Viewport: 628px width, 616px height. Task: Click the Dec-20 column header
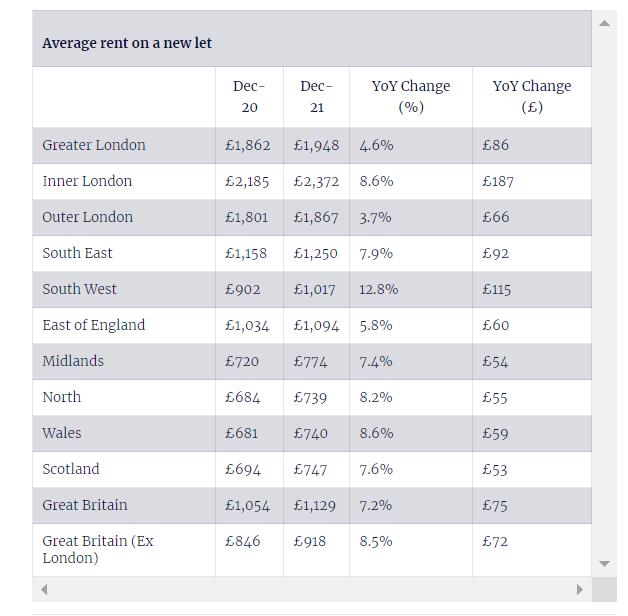(x=249, y=97)
